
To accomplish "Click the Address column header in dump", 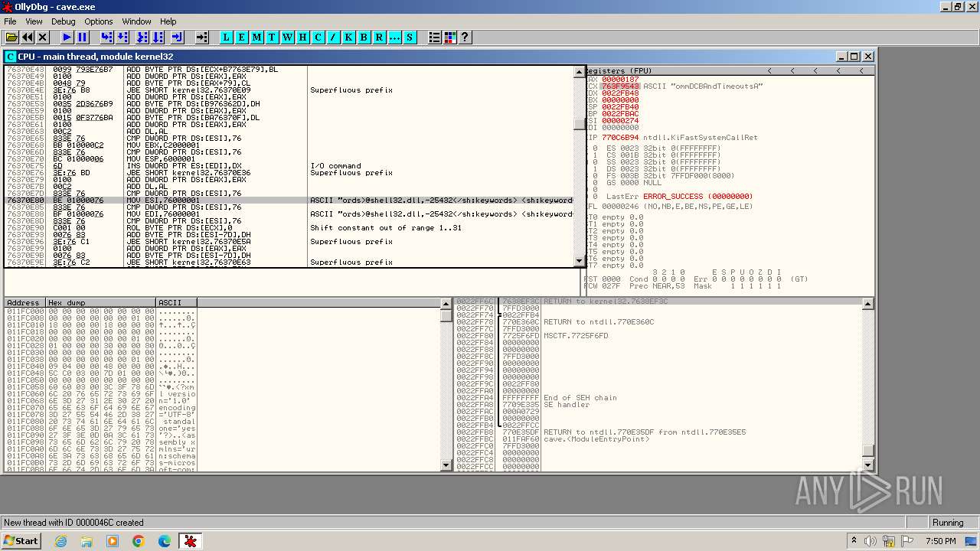I will [x=25, y=303].
